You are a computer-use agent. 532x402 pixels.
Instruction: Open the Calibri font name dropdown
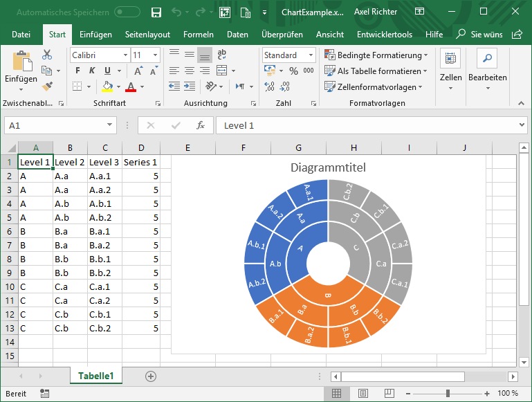click(x=125, y=55)
